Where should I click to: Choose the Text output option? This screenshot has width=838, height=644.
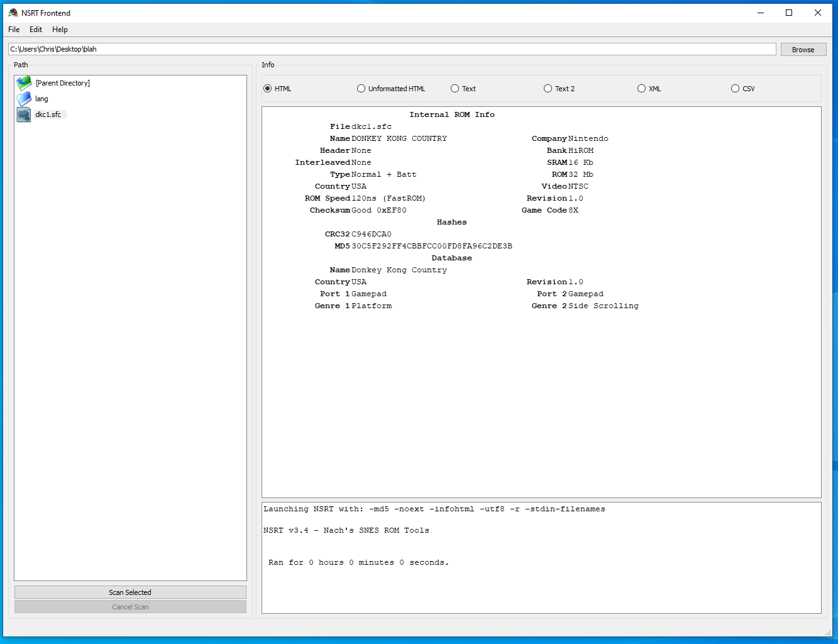click(x=455, y=89)
